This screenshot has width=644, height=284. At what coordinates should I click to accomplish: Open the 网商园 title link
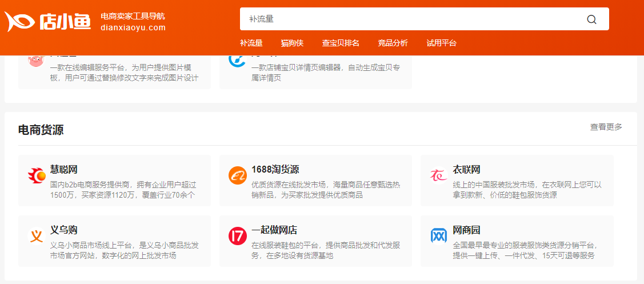point(466,230)
